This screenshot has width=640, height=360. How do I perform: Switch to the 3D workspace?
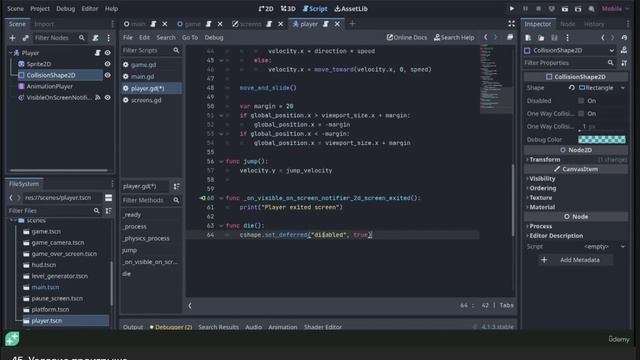288,9
